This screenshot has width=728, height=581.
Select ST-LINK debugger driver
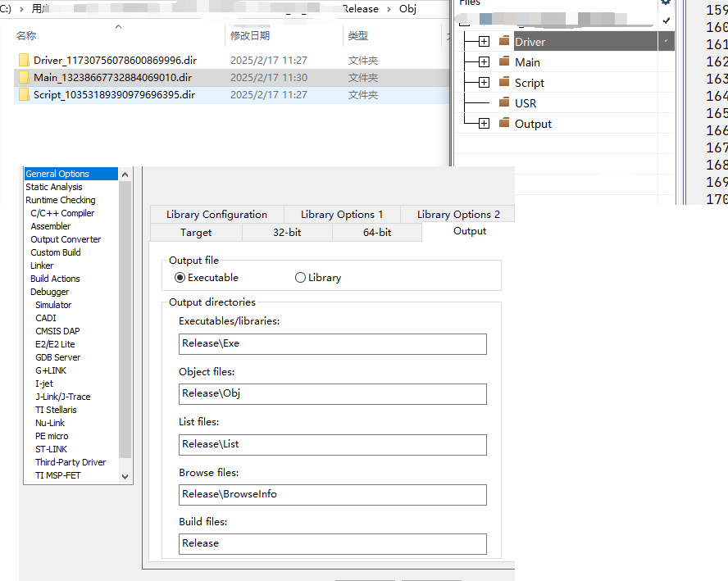pyautogui.click(x=51, y=449)
